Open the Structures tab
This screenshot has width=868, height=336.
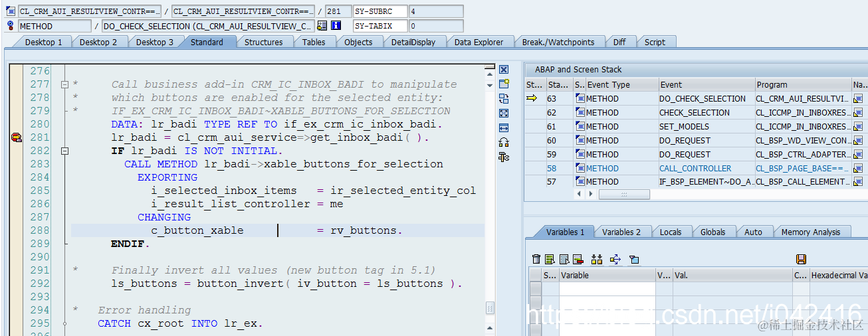[x=263, y=42]
